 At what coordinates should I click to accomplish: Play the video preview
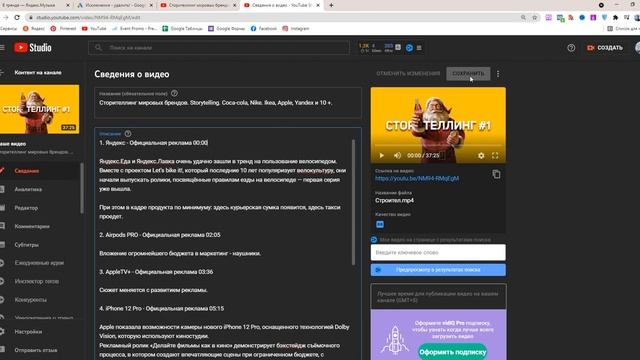[382, 156]
